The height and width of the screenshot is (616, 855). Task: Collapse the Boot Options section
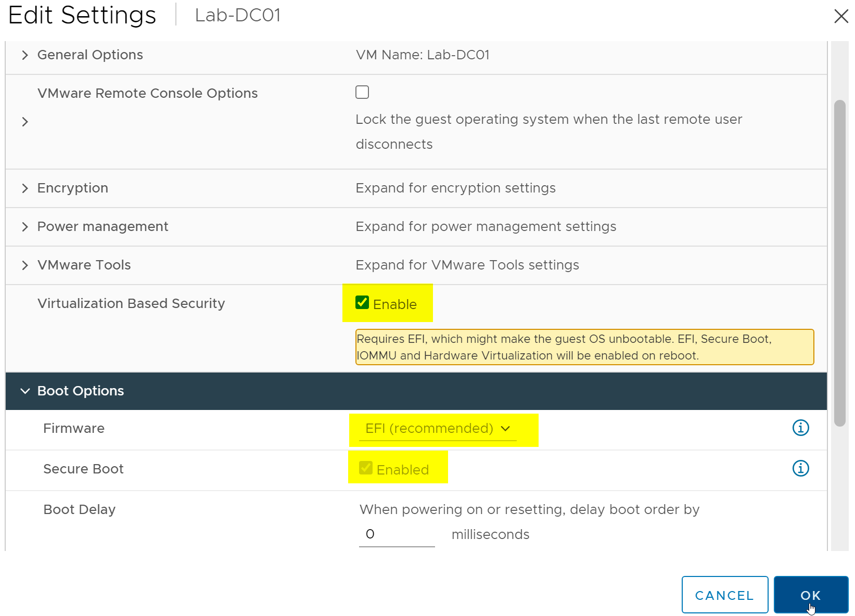[25, 391]
